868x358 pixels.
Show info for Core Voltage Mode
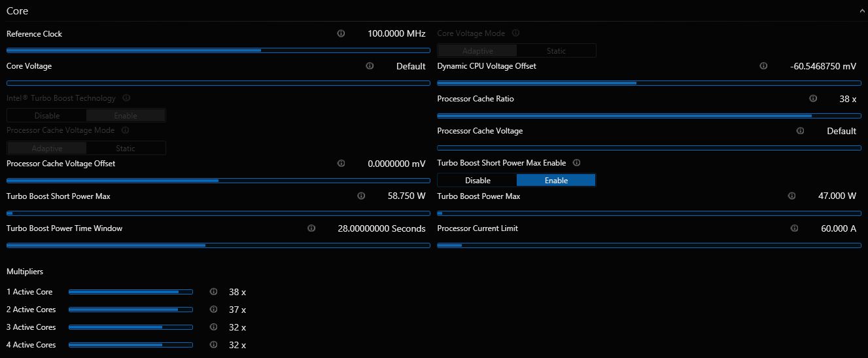pos(516,33)
